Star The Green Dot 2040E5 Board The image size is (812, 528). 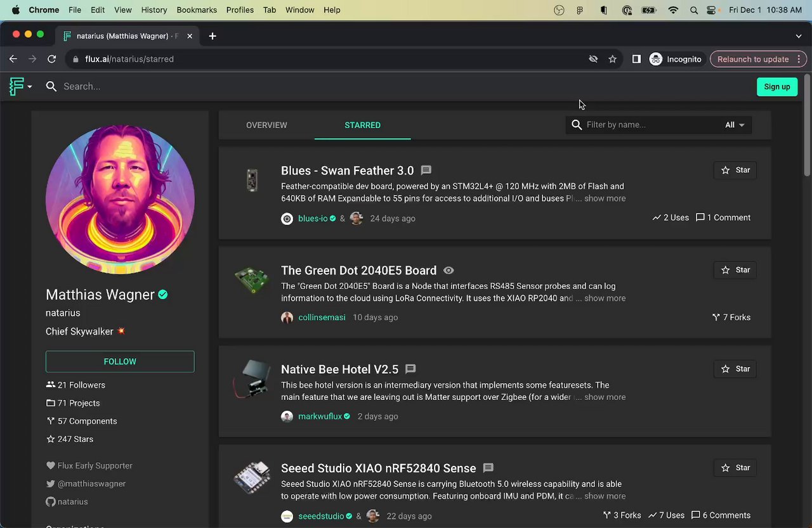tap(735, 270)
